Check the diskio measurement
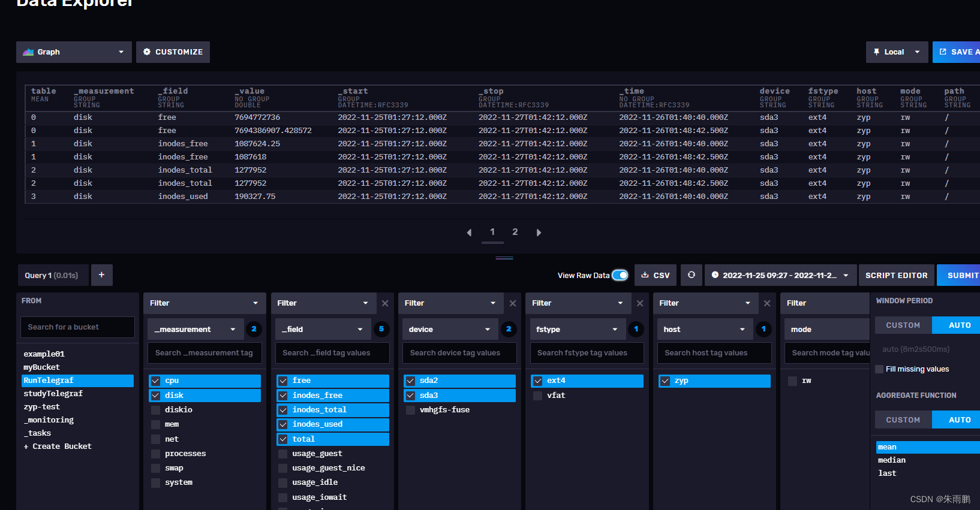This screenshot has width=980, height=510. (205, 410)
